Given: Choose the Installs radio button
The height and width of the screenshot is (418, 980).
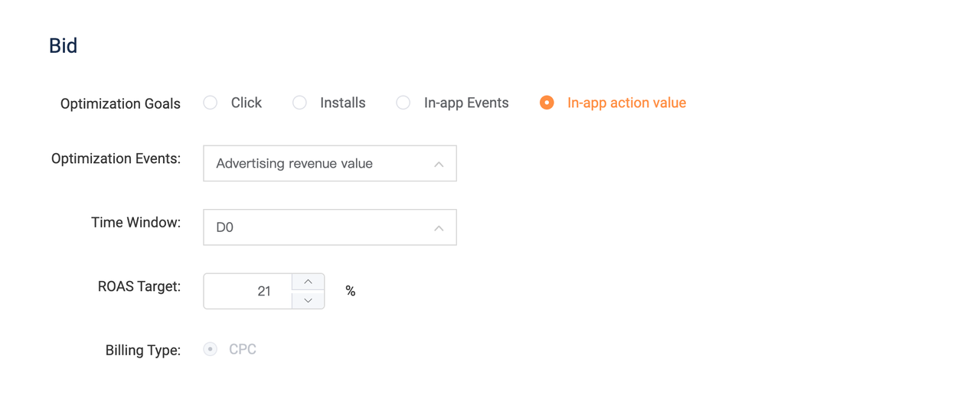Looking at the screenshot, I should [299, 103].
